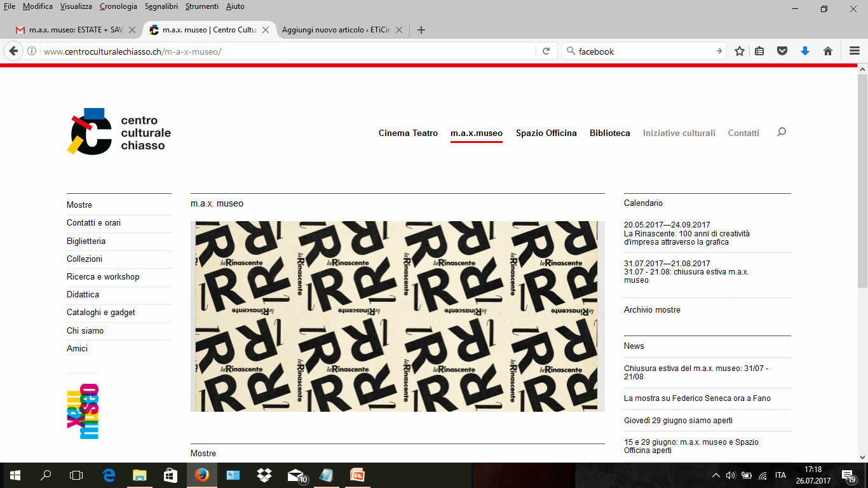The image size is (868, 488).
Task: Click the browser search box with facebook
Action: click(x=643, y=51)
